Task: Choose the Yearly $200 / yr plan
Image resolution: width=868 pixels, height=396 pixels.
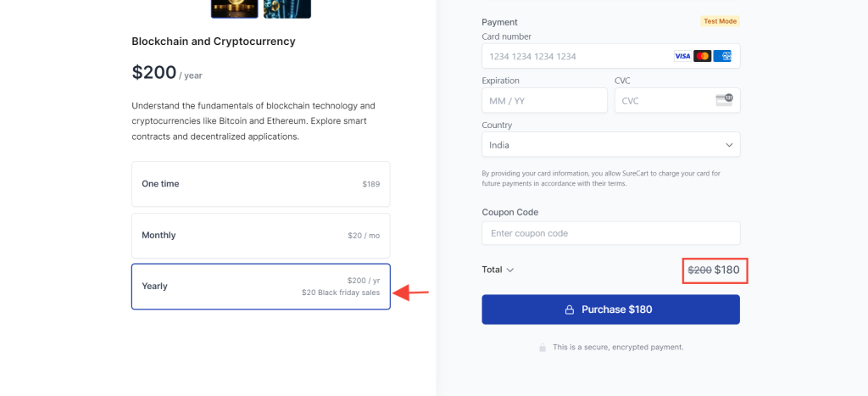Action: (x=260, y=287)
